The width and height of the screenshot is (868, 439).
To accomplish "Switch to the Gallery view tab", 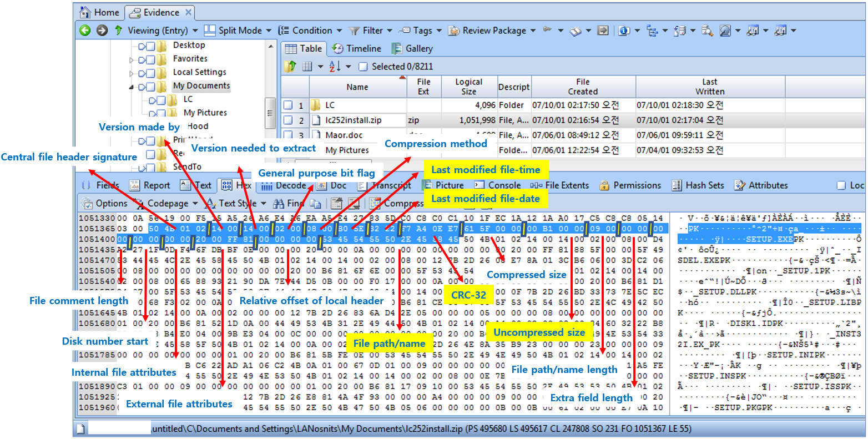I will 412,48.
